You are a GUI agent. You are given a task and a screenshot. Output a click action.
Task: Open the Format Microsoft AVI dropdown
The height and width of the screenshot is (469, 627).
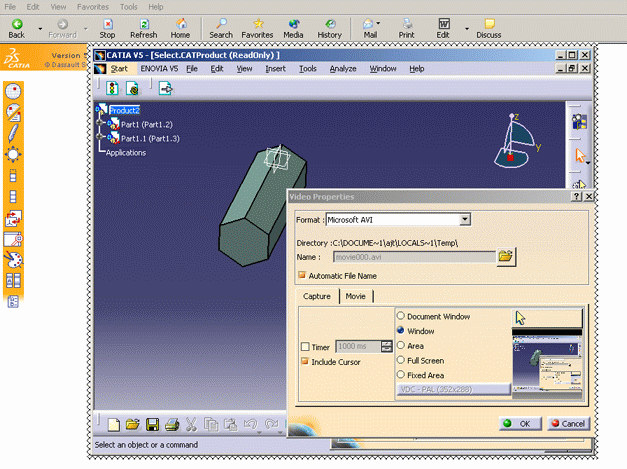465,220
